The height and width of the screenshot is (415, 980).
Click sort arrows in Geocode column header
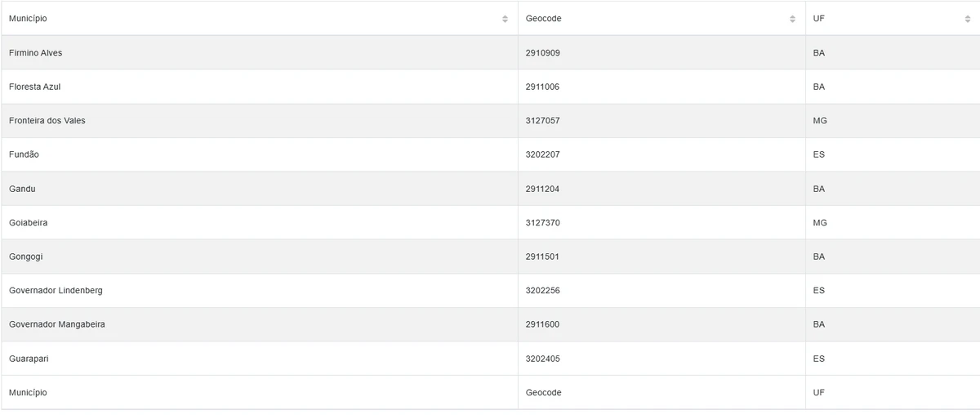792,19
